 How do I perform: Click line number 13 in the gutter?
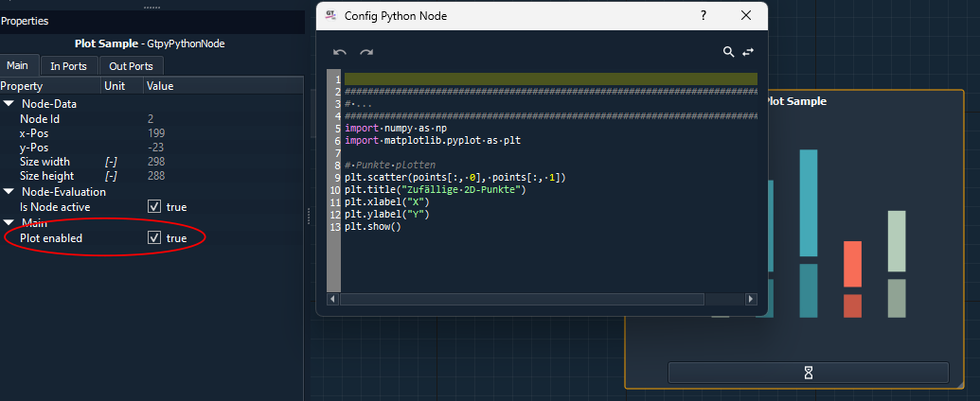[x=335, y=226]
